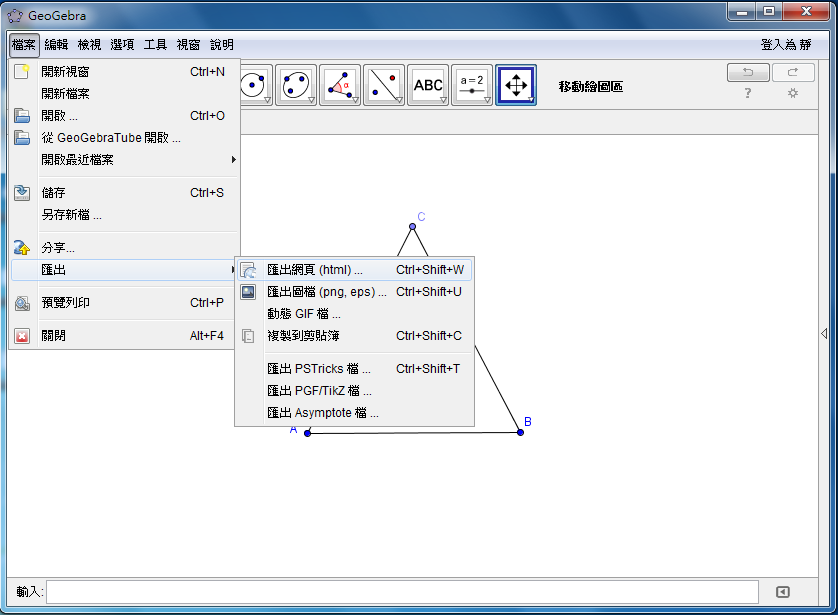Select the ABC text tool
Screen dimensions: 838x615
428,85
